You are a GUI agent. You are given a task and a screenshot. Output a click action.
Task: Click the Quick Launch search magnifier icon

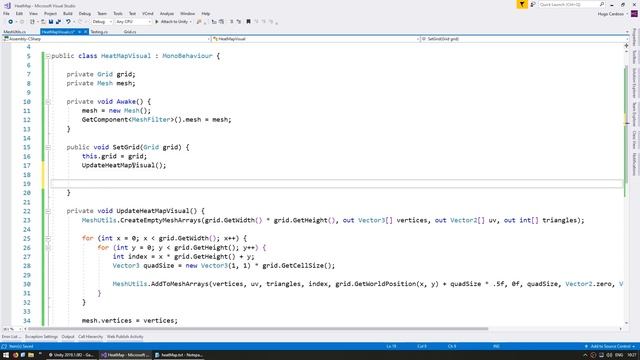click(x=602, y=4)
